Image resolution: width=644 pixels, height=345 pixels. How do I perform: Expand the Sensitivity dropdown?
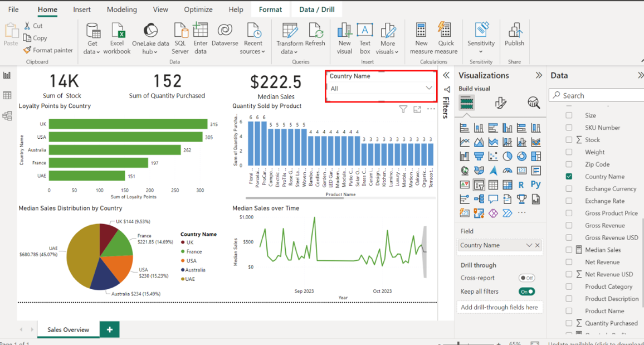[481, 51]
